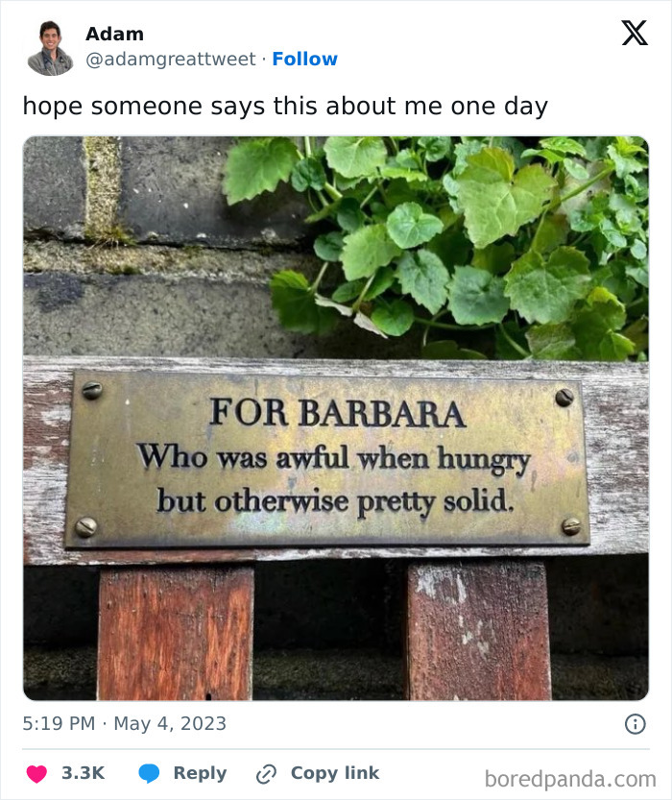
Task: Click the Reply text label
Action: 200,772
